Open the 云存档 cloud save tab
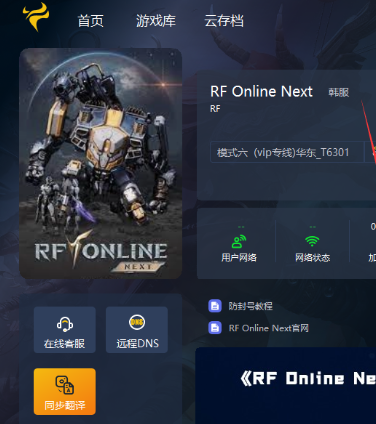Image resolution: width=376 pixels, height=424 pixels. 224,21
